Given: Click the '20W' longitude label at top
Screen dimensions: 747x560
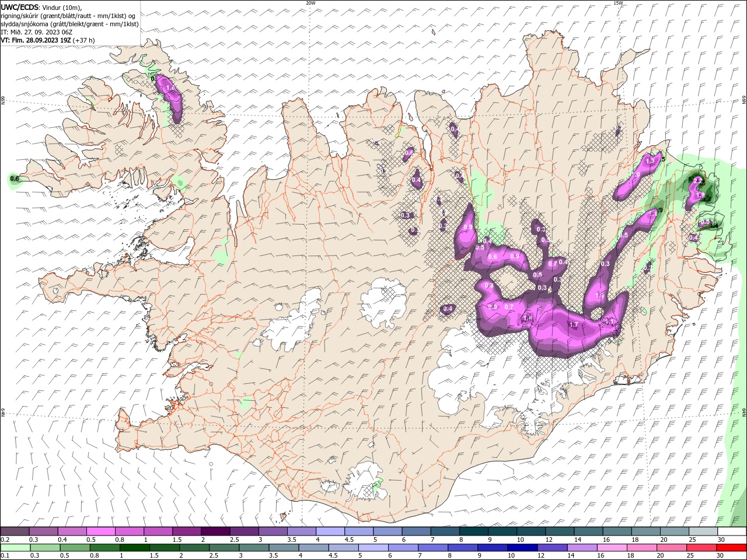Looking at the screenshot, I should pos(311,3).
